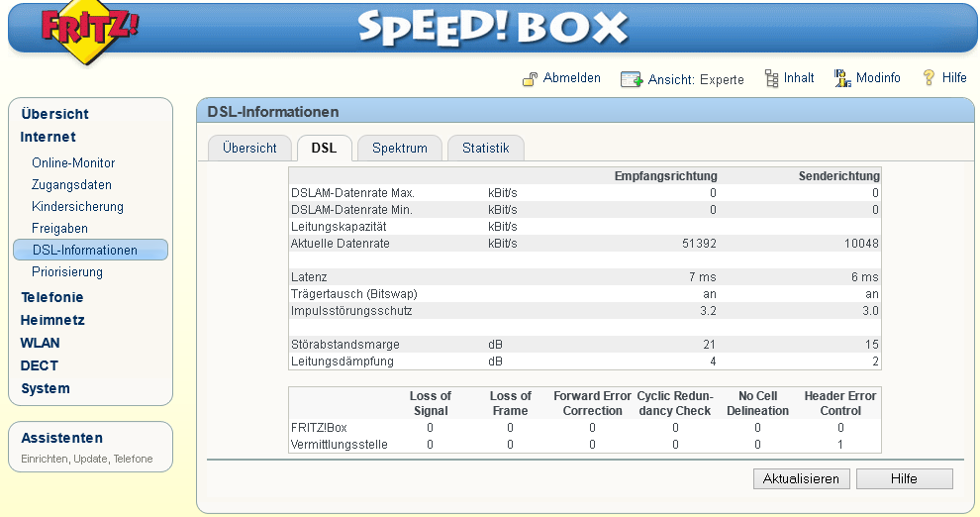Click the No Cell Delineation header

pos(757,403)
